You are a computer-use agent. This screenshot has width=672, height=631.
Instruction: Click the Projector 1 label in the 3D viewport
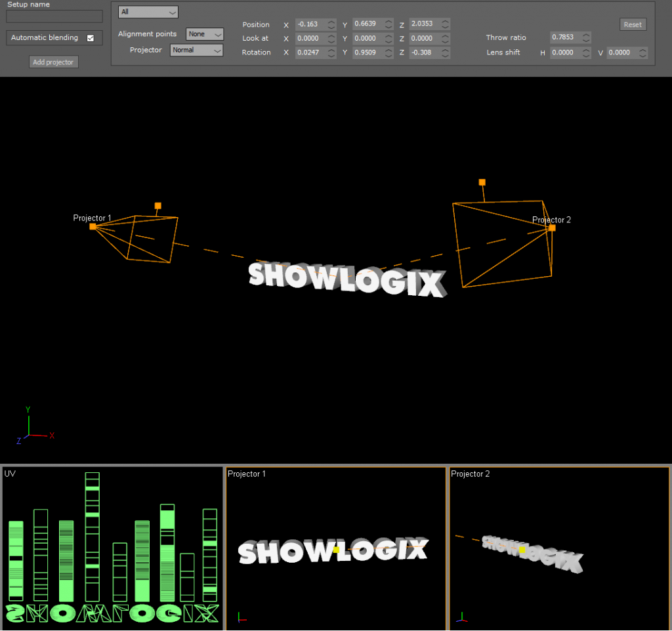92,218
